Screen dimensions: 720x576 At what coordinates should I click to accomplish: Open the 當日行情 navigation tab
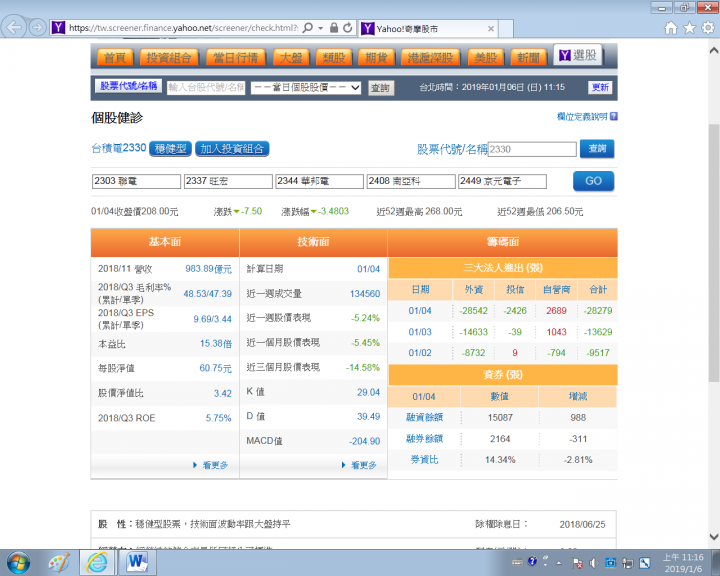[236, 57]
